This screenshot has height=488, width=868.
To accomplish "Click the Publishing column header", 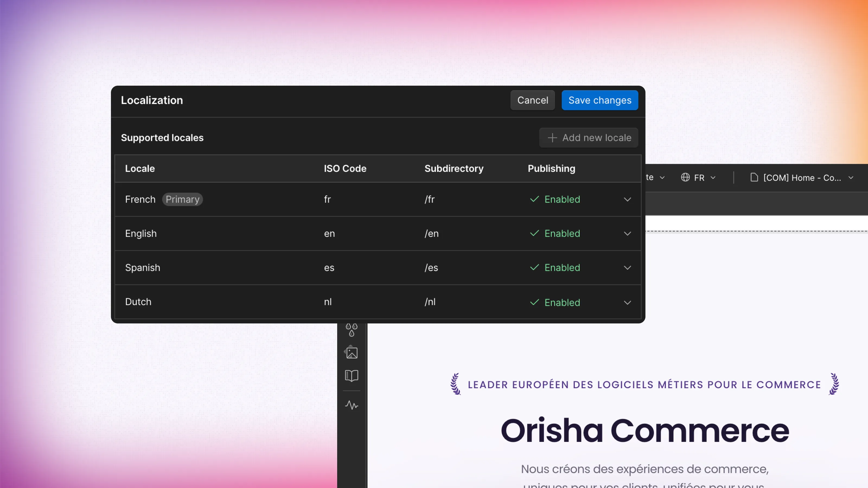I will coord(551,168).
